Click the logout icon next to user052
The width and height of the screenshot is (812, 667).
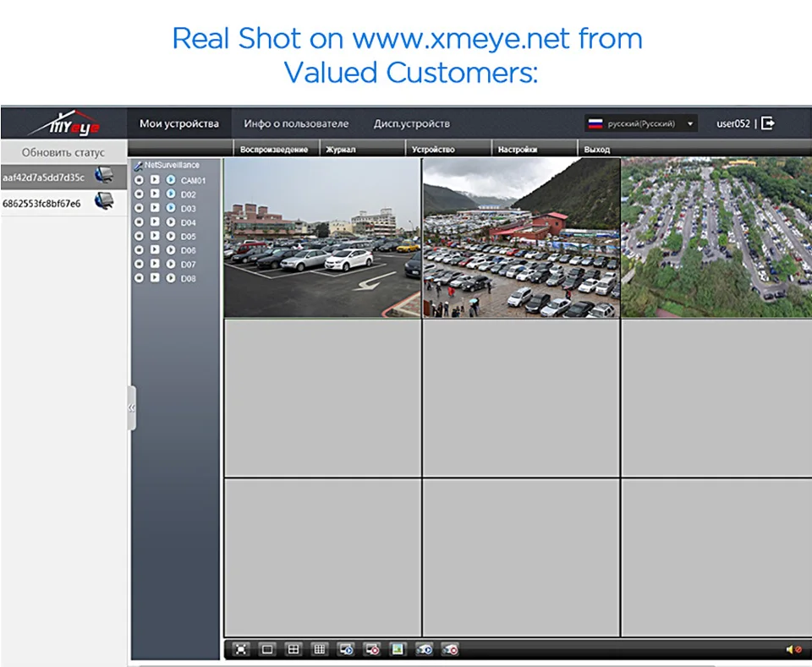(x=768, y=123)
